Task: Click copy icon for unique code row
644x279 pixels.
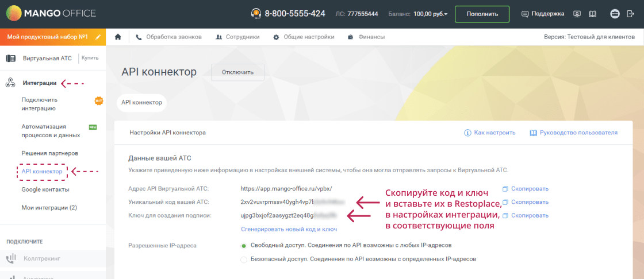Action: coord(505,202)
